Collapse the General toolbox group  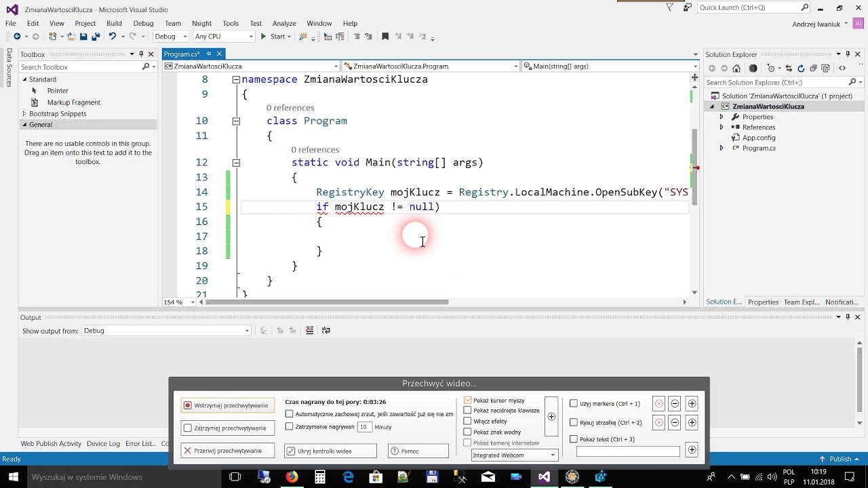(24, 125)
